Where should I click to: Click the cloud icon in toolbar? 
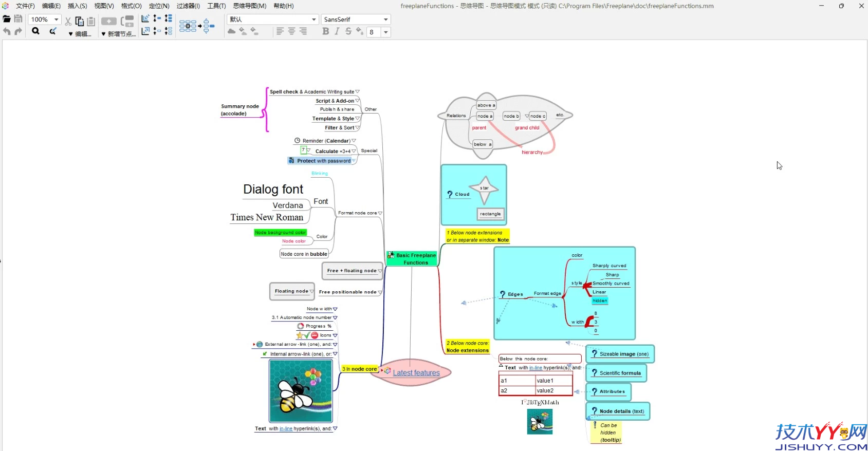click(232, 31)
